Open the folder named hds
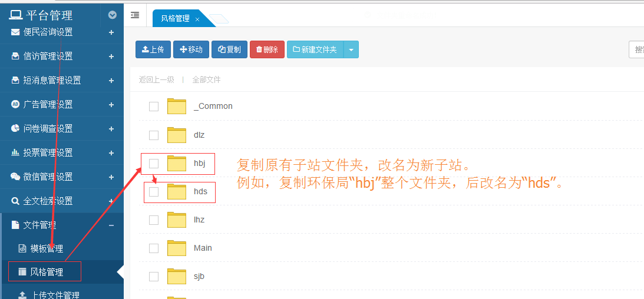The width and height of the screenshot is (644, 299). click(x=200, y=191)
